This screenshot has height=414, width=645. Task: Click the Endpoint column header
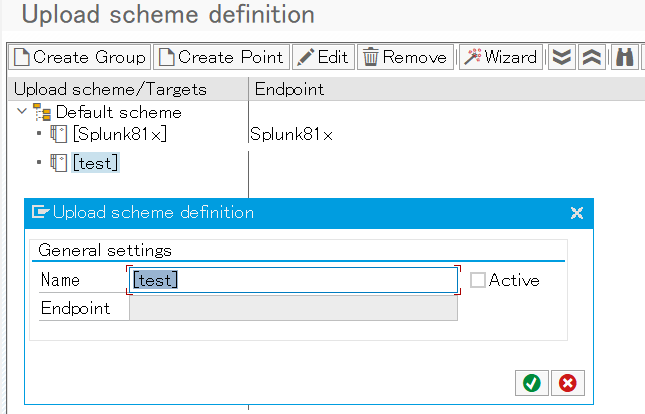[x=289, y=89]
